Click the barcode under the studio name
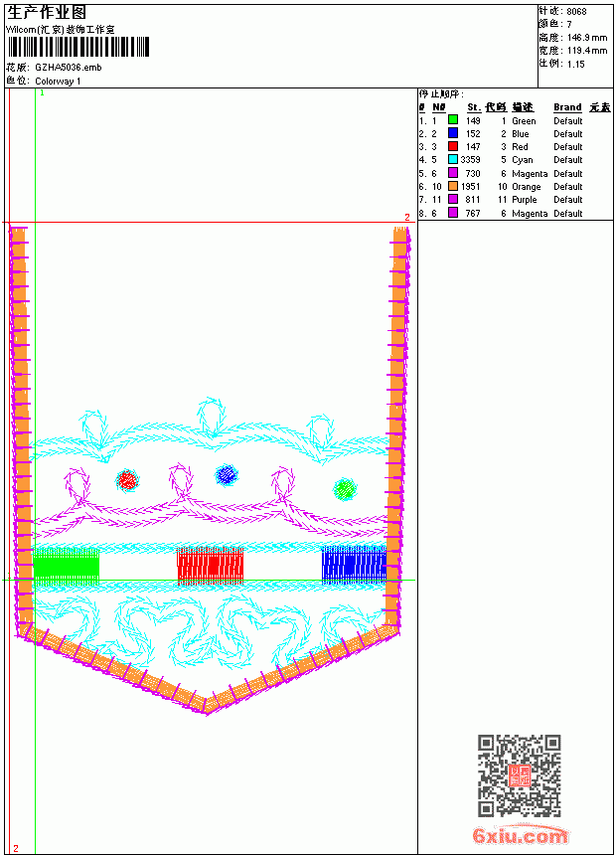This screenshot has height=855, width=616. coord(77,47)
